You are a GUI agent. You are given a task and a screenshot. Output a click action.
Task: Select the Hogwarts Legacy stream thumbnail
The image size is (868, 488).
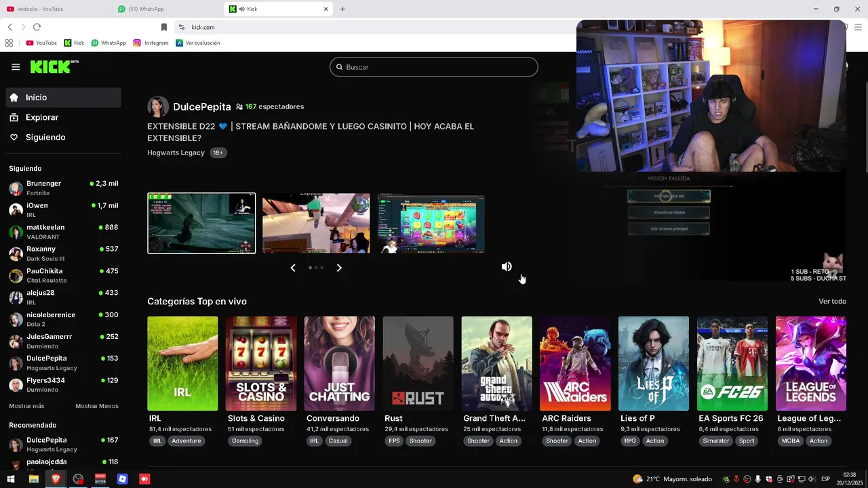201,224
